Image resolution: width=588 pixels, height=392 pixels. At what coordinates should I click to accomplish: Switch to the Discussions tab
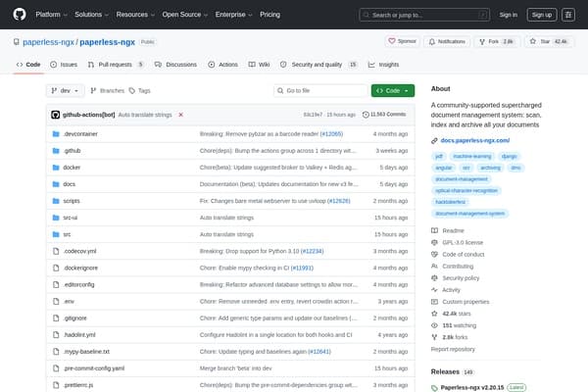click(x=175, y=65)
